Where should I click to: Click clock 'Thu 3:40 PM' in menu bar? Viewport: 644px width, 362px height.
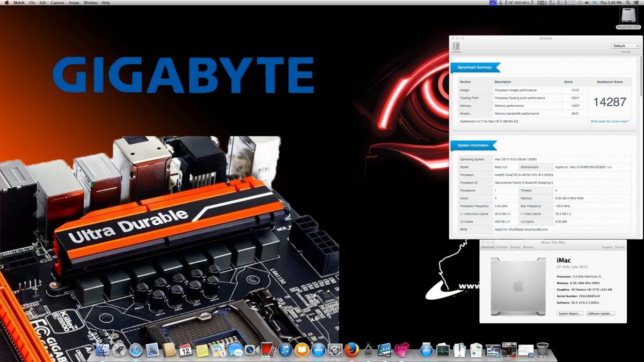(x=611, y=3)
